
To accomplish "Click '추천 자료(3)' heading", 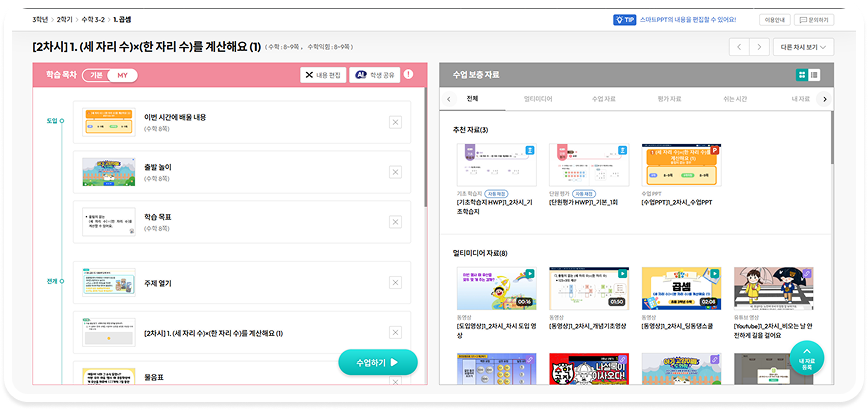I will pos(471,130).
